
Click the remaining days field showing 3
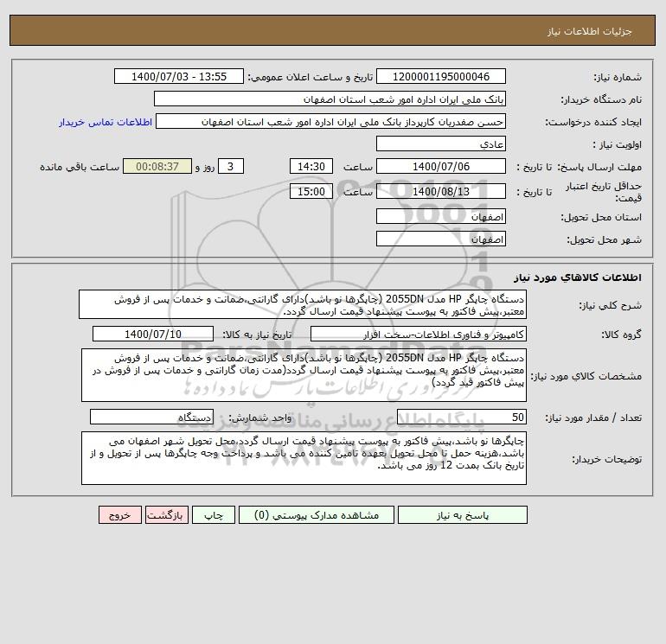(231, 167)
